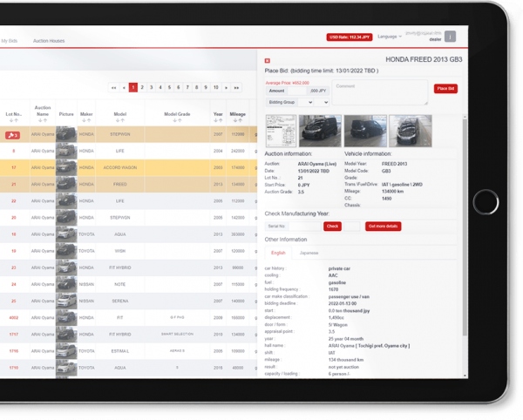This screenshot has height=420, width=523.
Task: Go to next page with single-right arrow
Action: [x=226, y=88]
